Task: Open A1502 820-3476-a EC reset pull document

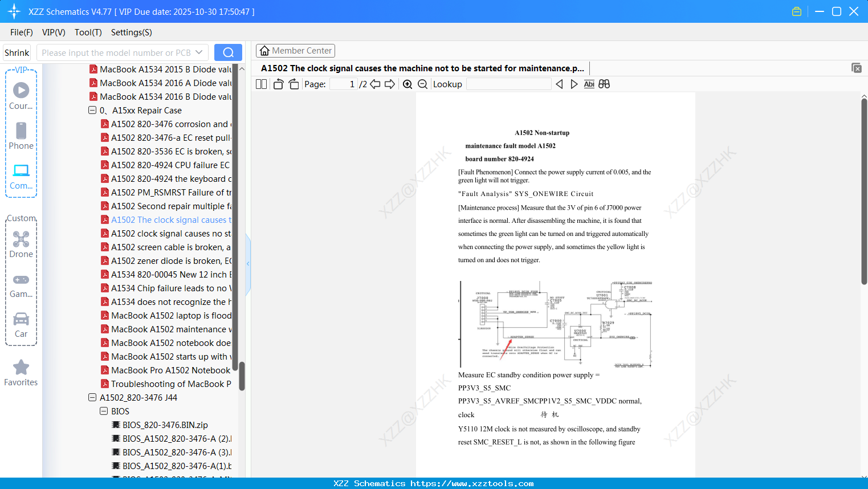Action: (x=166, y=138)
